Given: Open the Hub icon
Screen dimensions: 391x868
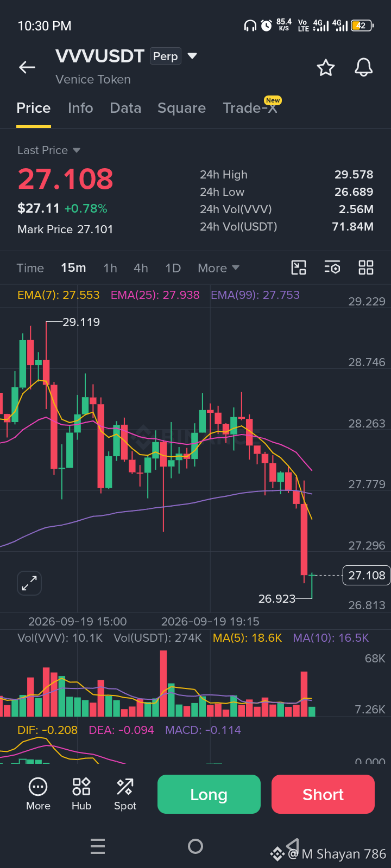Looking at the screenshot, I should [x=81, y=794].
